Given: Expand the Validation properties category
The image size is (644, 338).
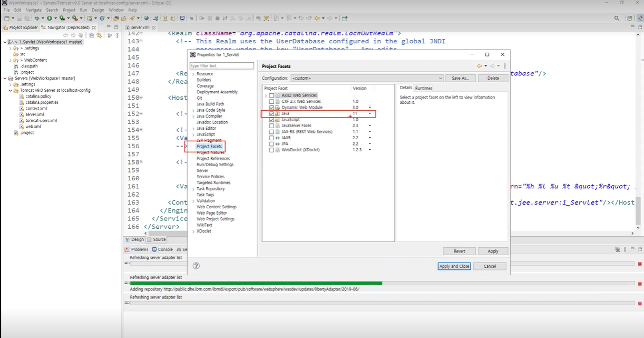Looking at the screenshot, I should click(x=193, y=201).
